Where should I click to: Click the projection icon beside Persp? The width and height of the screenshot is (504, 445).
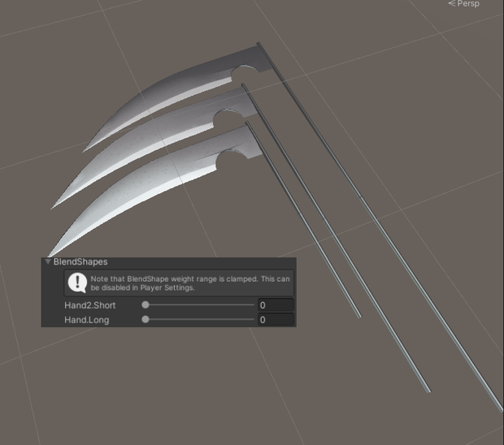(x=452, y=3)
